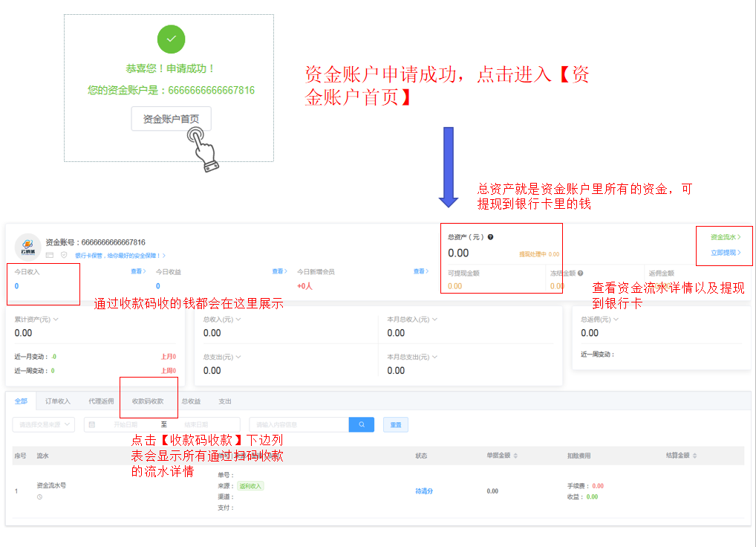The image size is (756, 547).
Task: Click the 待清分 status link
Action: pos(424,491)
